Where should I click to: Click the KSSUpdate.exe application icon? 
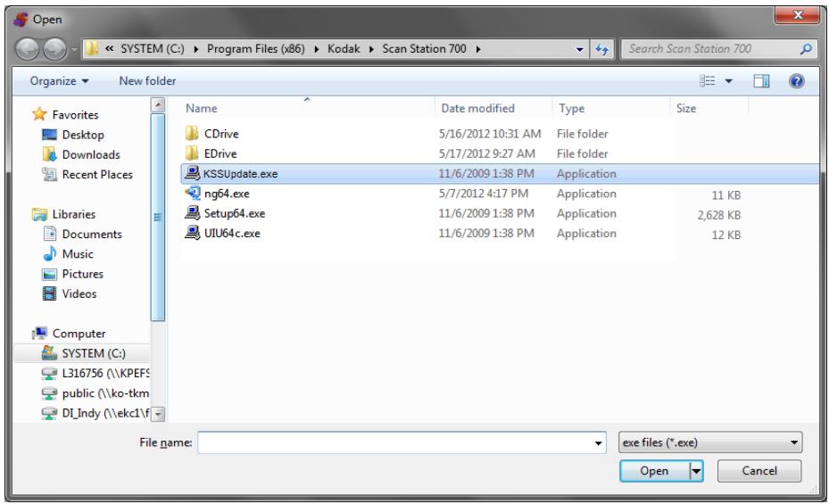[192, 173]
